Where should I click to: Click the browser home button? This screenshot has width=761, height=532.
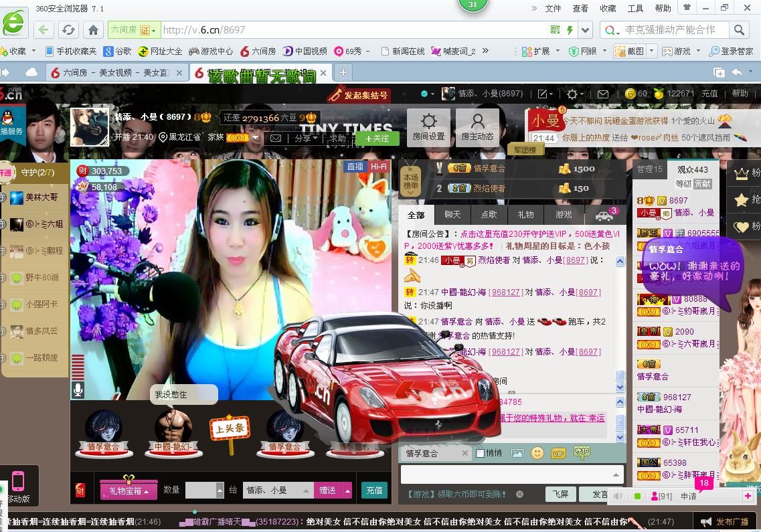[x=93, y=30]
